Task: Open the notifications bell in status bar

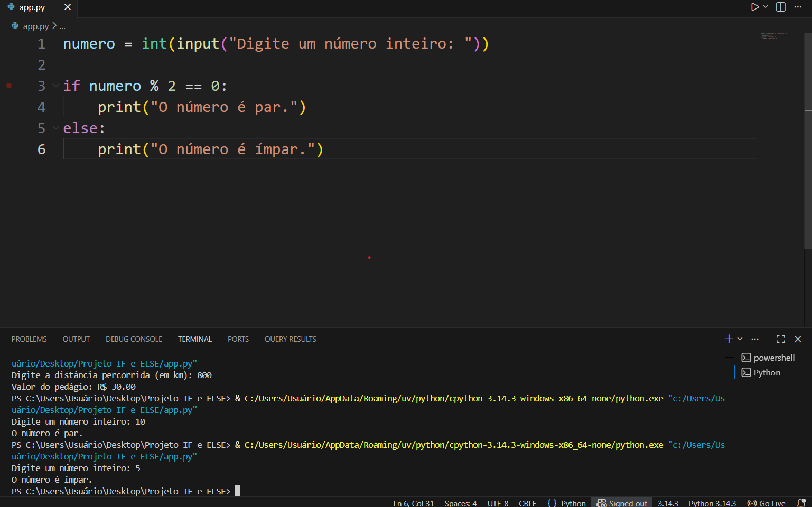Action: [x=801, y=503]
